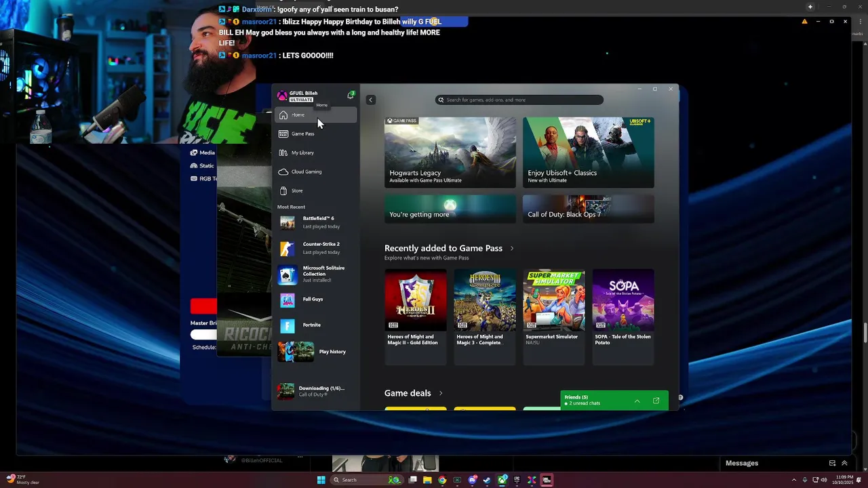
Task: Click the weather widget showing 72°F
Action: click(x=24, y=480)
